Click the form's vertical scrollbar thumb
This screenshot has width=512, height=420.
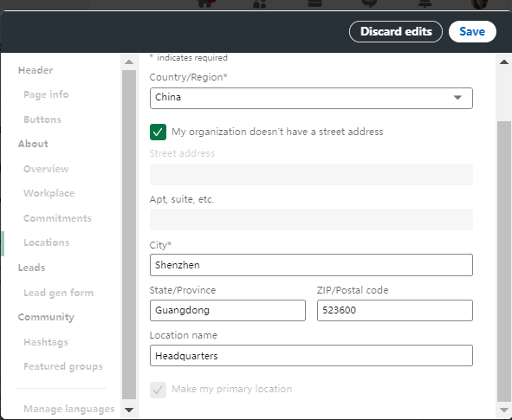click(x=504, y=262)
